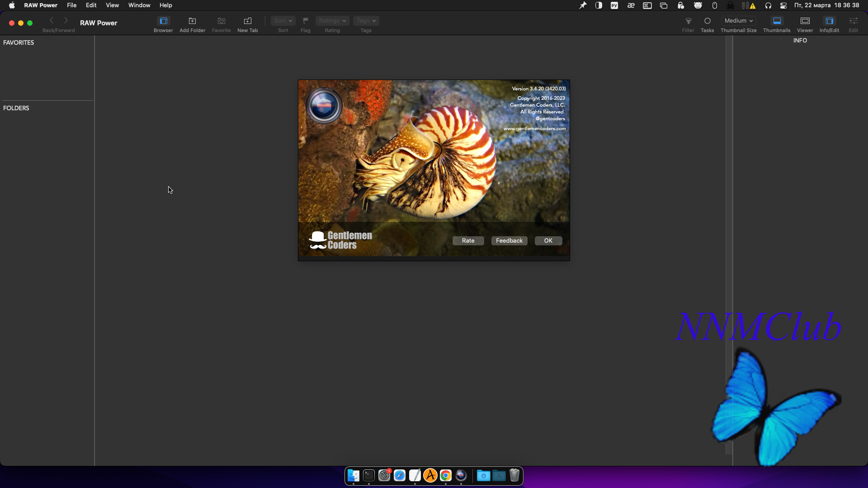
Task: Click the pin icon in menu bar
Action: 583,5
